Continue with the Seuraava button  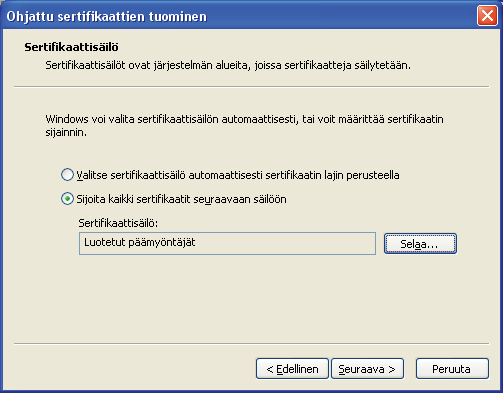(x=367, y=369)
